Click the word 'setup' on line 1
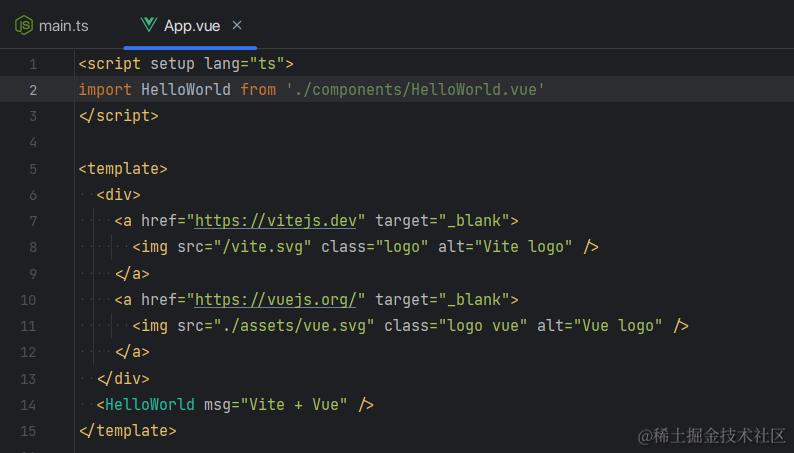Screen dimensions: 794x453 coord(172,64)
